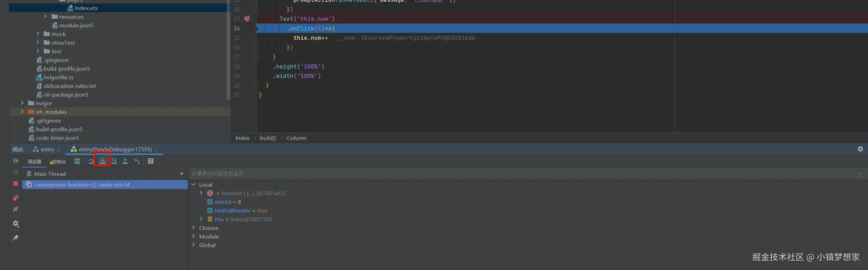Expand the lambda function variable
Image resolution: width=868 pixels, height=270 pixels.
(x=201, y=193)
